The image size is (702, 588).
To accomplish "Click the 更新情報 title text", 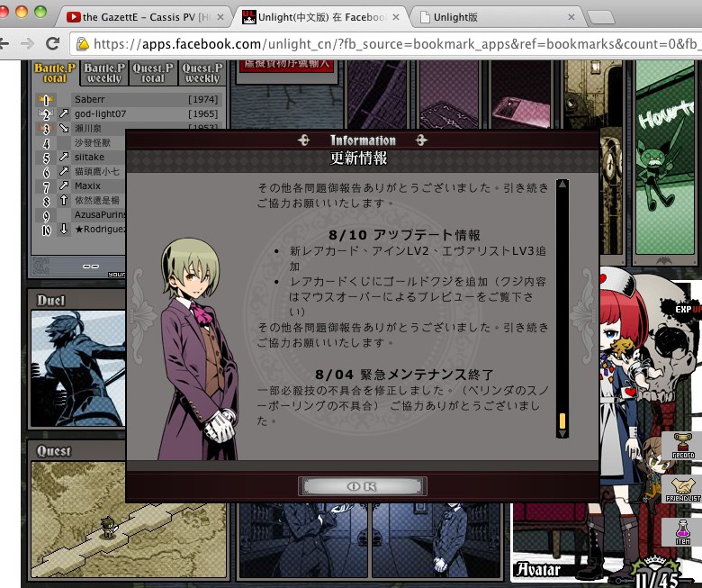I will pyautogui.click(x=358, y=158).
